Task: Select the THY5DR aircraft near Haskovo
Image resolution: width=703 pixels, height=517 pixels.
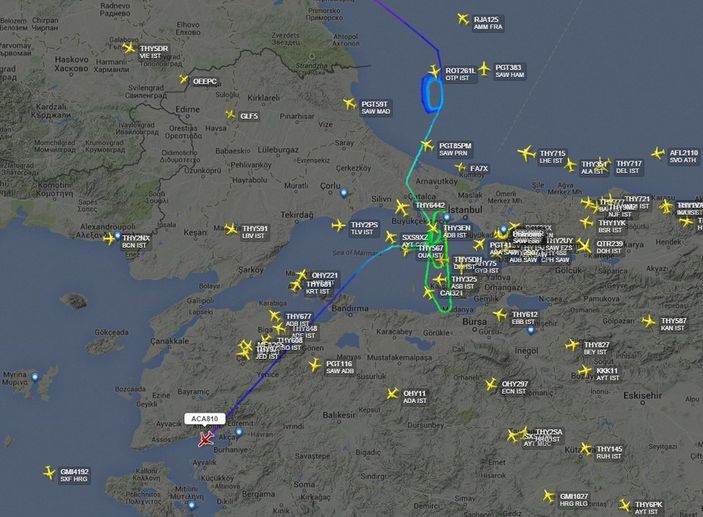Action: (129, 48)
